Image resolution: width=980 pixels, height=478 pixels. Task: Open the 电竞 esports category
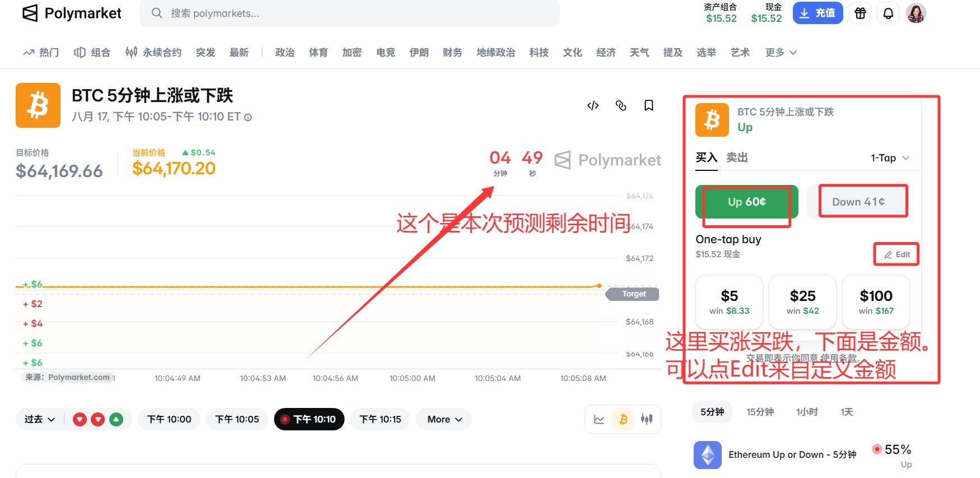point(386,53)
